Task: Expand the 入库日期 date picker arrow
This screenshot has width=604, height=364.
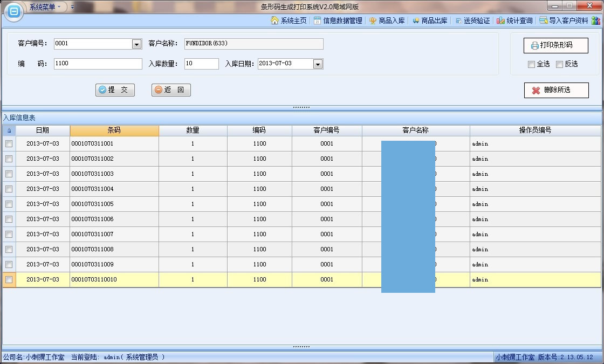Action: click(318, 64)
